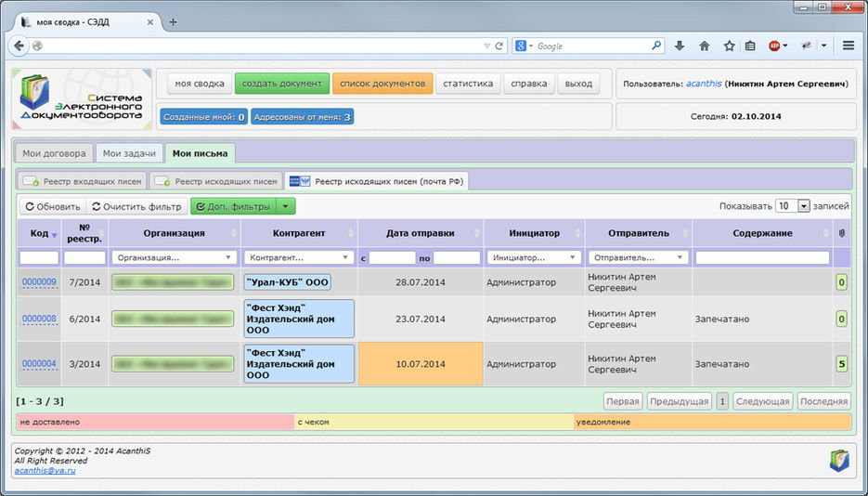Expand the Контрагент filter dropdown

[298, 257]
